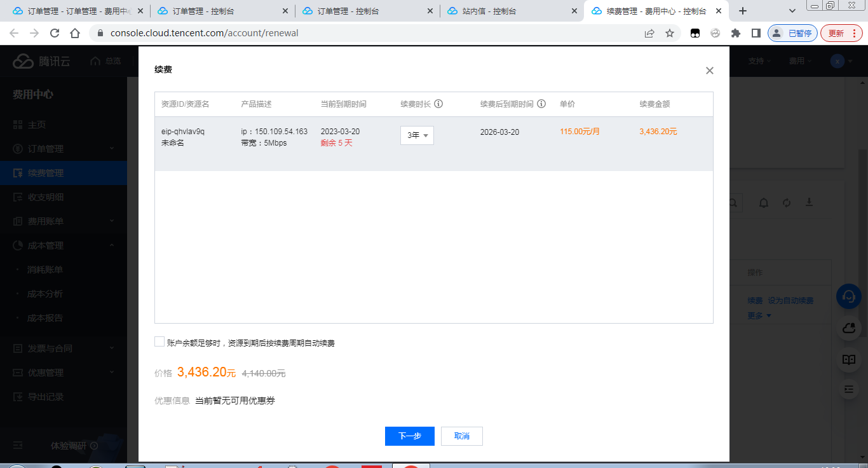Viewport: 868px width, 468px height.
Task: Open the 已暂停 profile button
Action: pos(792,33)
